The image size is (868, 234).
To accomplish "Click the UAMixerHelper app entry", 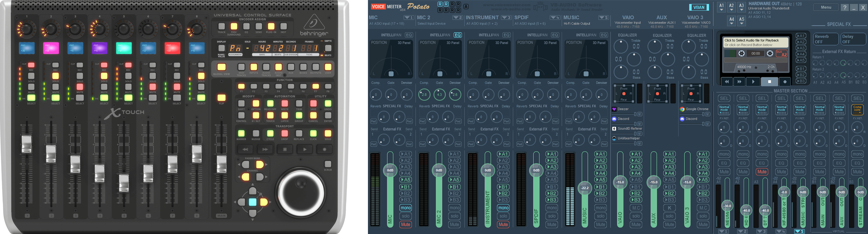I will pos(626,139).
